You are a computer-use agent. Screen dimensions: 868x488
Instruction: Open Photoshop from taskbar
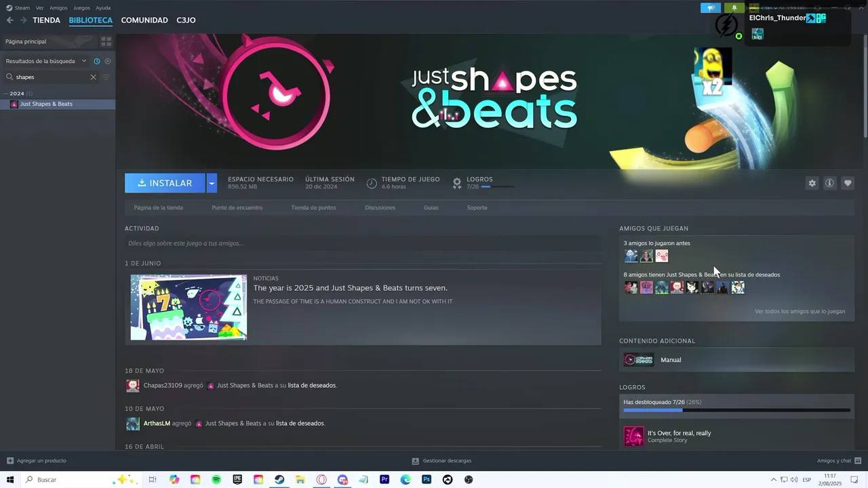(427, 480)
